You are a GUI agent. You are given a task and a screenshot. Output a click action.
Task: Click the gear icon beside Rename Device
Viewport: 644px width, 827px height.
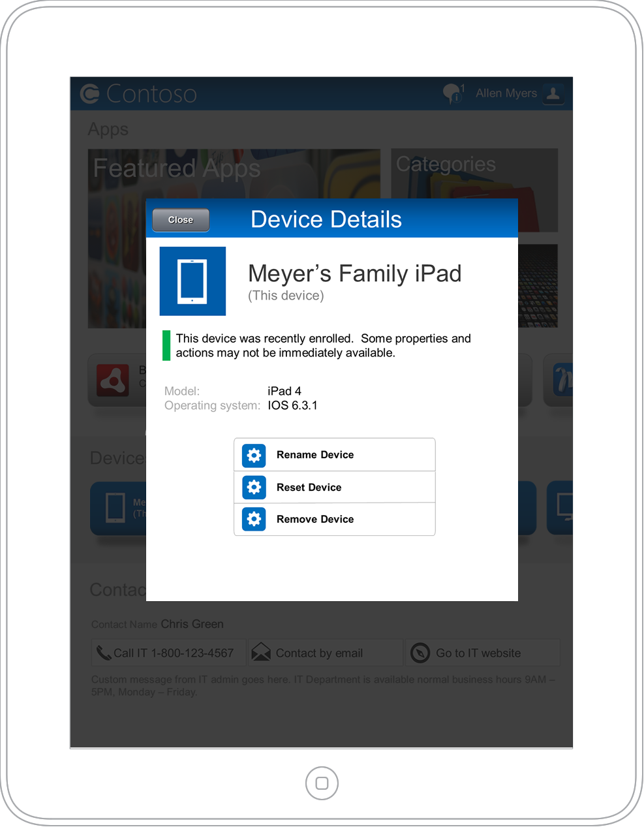coord(254,456)
